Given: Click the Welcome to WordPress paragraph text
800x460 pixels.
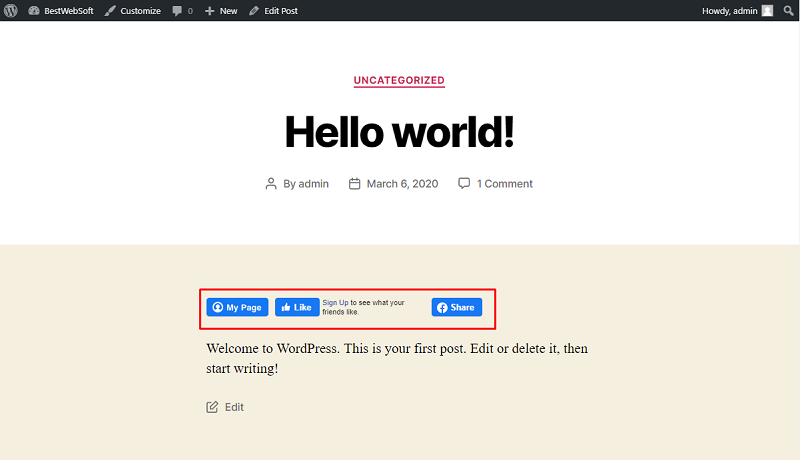Looking at the screenshot, I should tap(397, 358).
